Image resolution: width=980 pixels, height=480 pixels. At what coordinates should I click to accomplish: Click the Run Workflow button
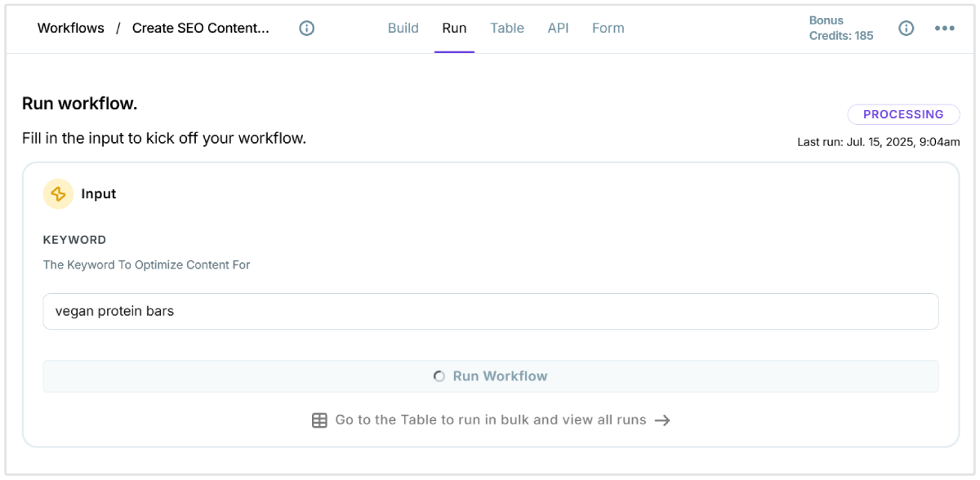click(490, 376)
